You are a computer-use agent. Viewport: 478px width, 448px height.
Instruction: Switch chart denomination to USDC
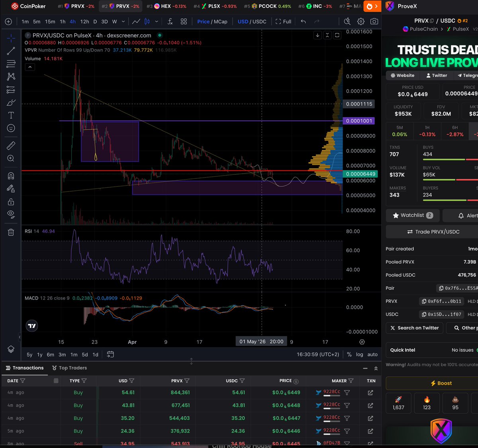coord(260,22)
